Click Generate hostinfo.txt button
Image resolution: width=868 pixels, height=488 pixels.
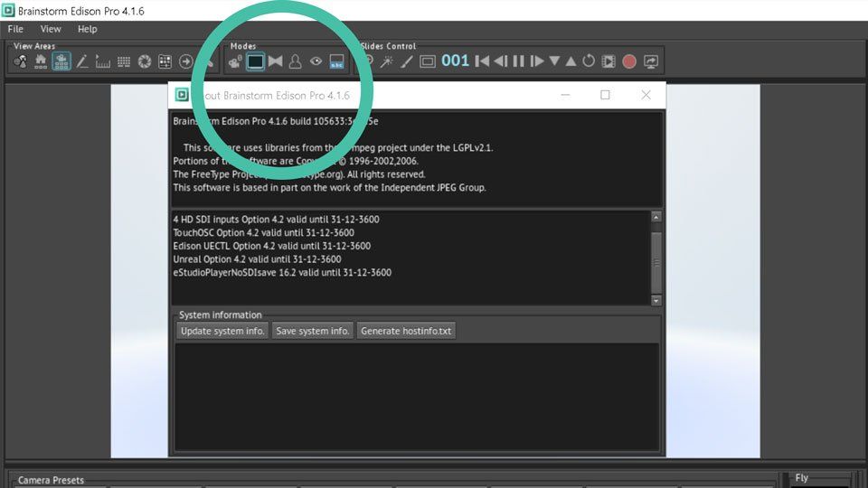(x=406, y=331)
